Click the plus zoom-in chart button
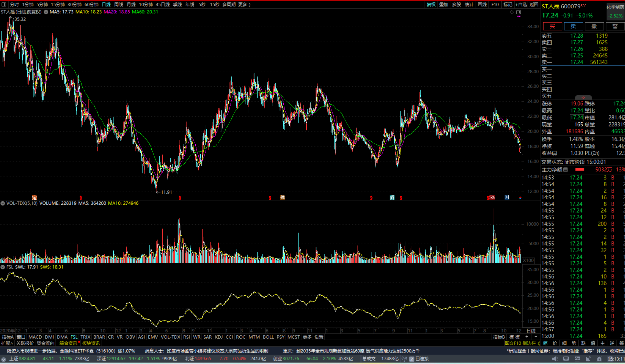The width and height of the screenshot is (625, 364). [526, 337]
